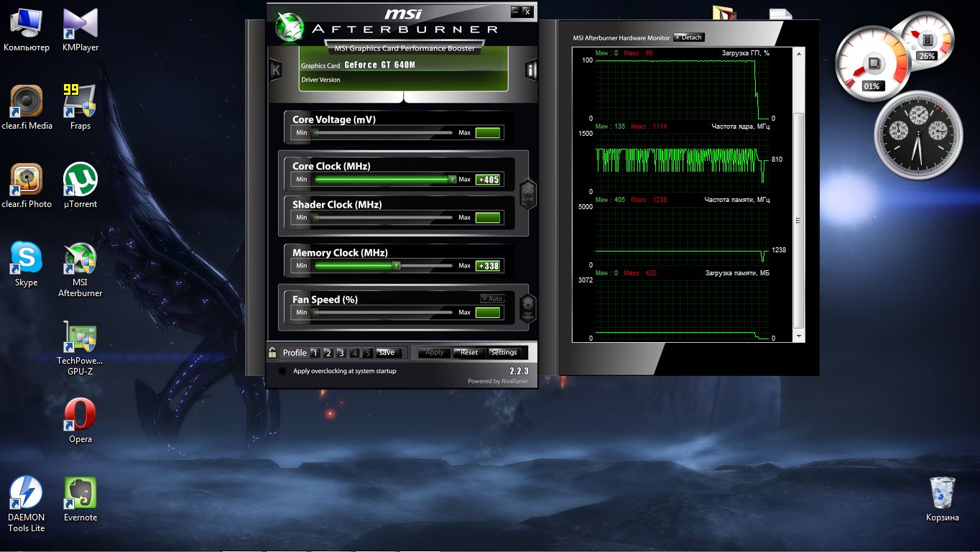
Task: Close the Afterburner window
Action: pyautogui.click(x=527, y=11)
